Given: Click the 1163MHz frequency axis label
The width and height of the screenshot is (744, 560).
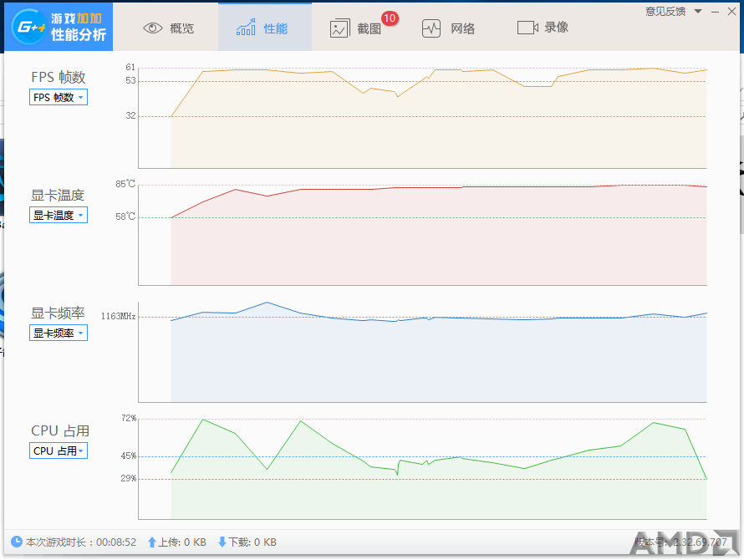Looking at the screenshot, I should (x=118, y=316).
